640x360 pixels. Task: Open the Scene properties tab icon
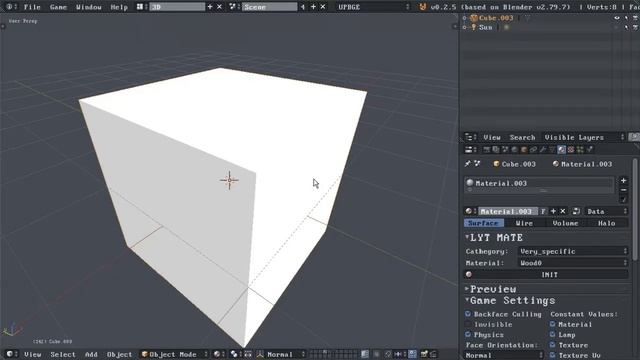[x=505, y=149]
